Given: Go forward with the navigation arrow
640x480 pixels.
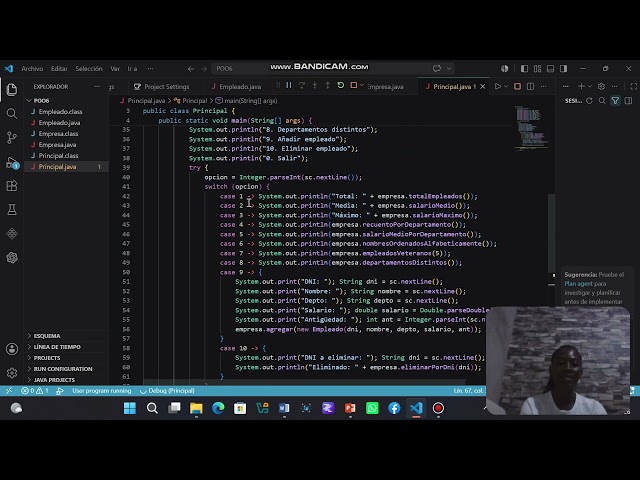Looking at the screenshot, I should pos(204,69).
